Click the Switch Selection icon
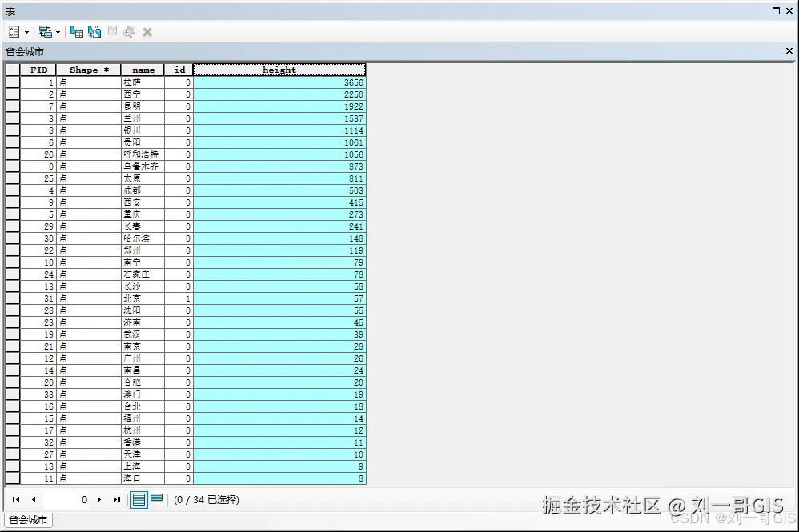This screenshot has width=799, height=532. (94, 31)
